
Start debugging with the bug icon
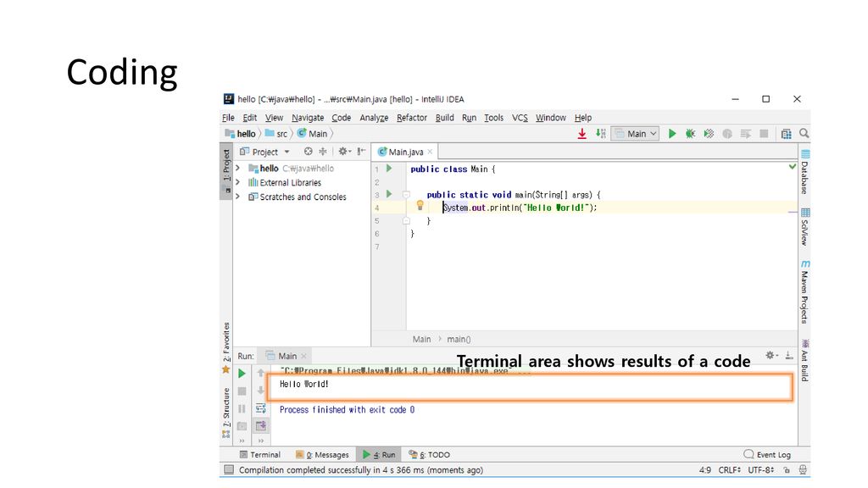690,133
